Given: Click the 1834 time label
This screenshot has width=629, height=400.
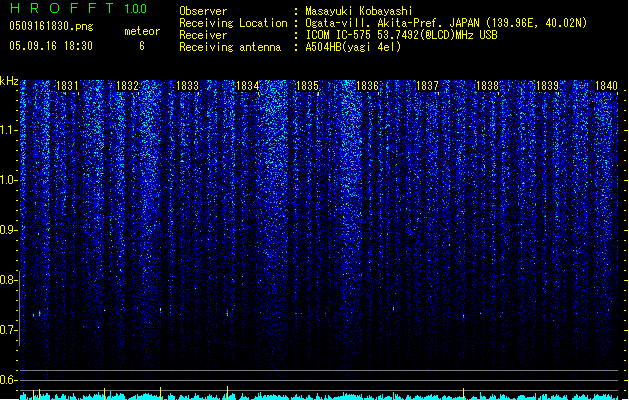Looking at the screenshot, I should (248, 86).
